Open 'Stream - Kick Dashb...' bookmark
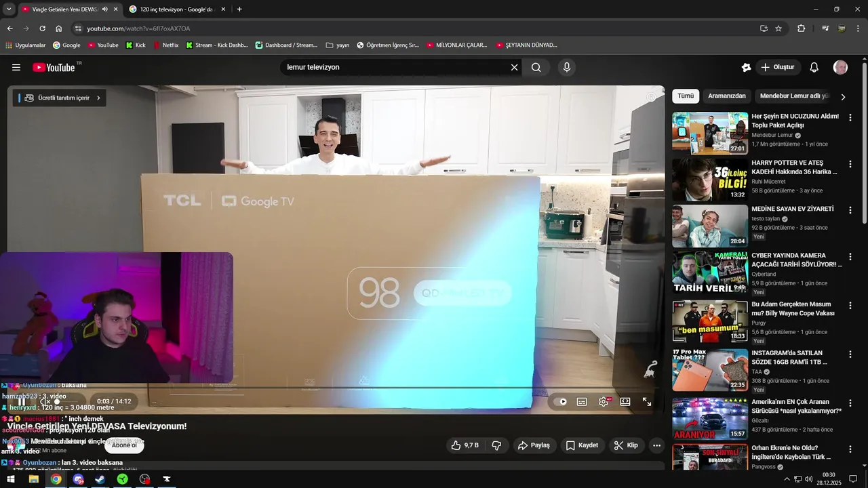The width and height of the screenshot is (868, 488). coord(216,45)
